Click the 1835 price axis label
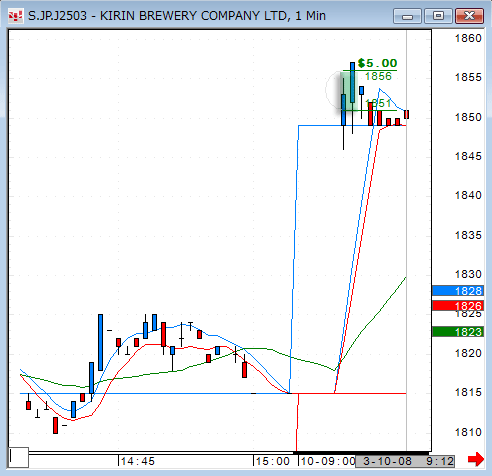This screenshot has height=476, width=492. pyautogui.click(x=468, y=235)
